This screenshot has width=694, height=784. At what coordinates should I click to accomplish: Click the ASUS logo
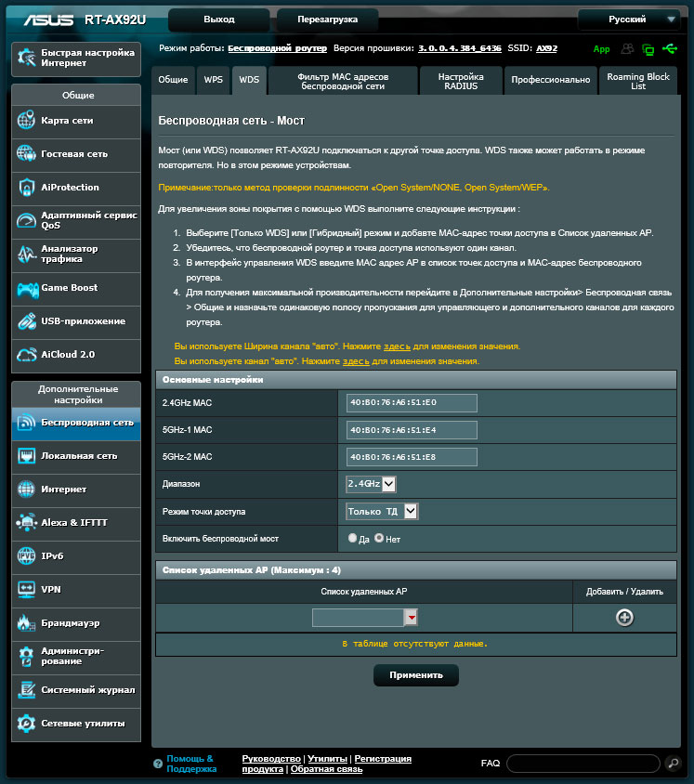[x=48, y=20]
